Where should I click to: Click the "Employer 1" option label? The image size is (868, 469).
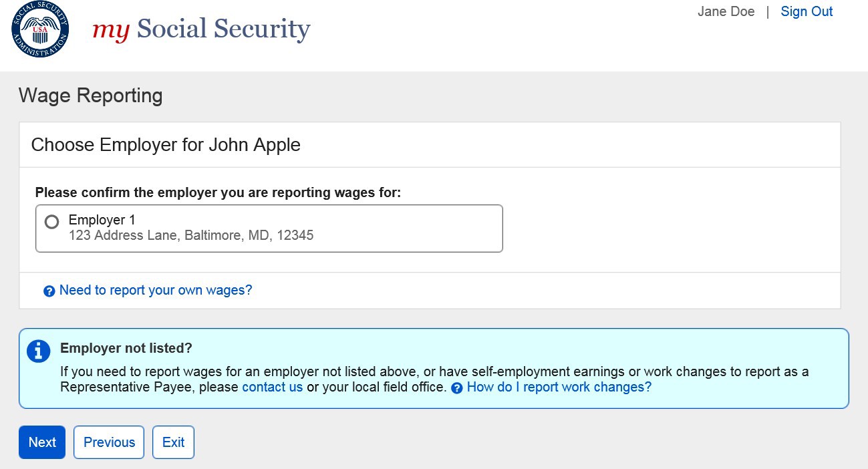[102, 220]
